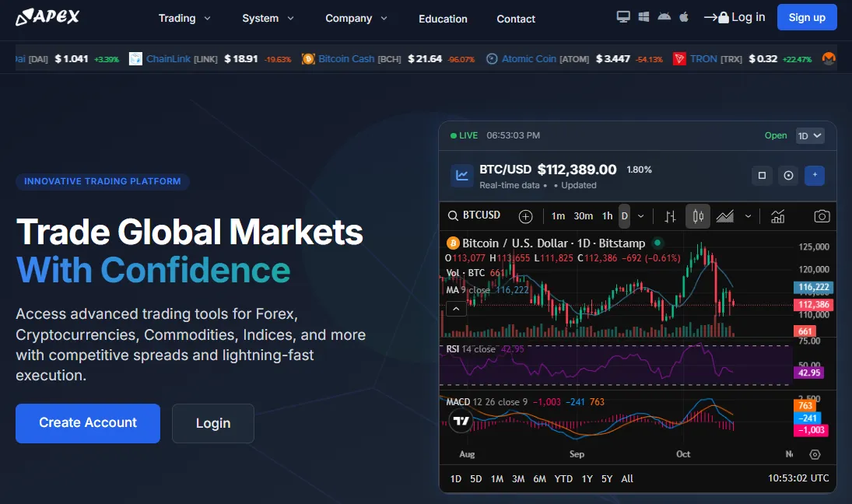
Task: Click the compare symbol plus-circle icon
Action: click(x=525, y=216)
